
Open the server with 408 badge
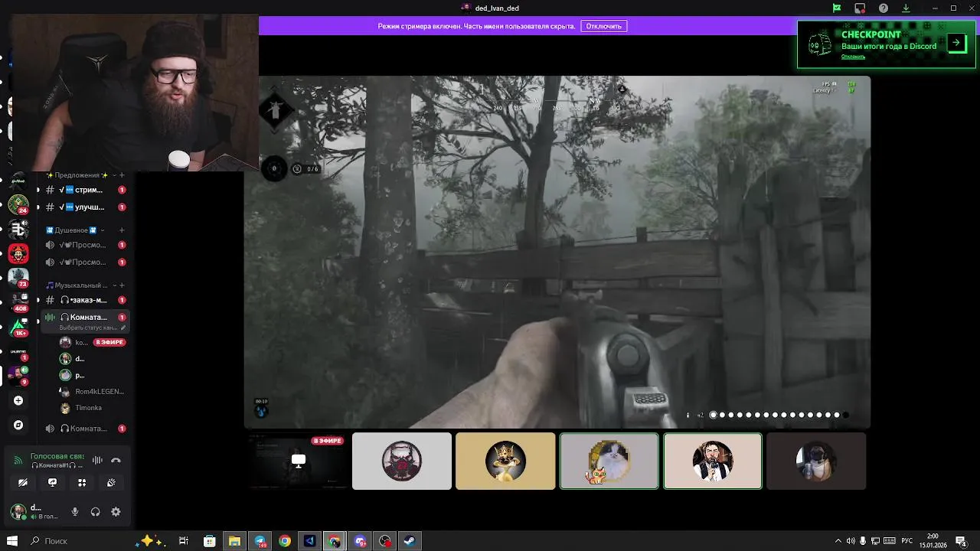tap(18, 302)
